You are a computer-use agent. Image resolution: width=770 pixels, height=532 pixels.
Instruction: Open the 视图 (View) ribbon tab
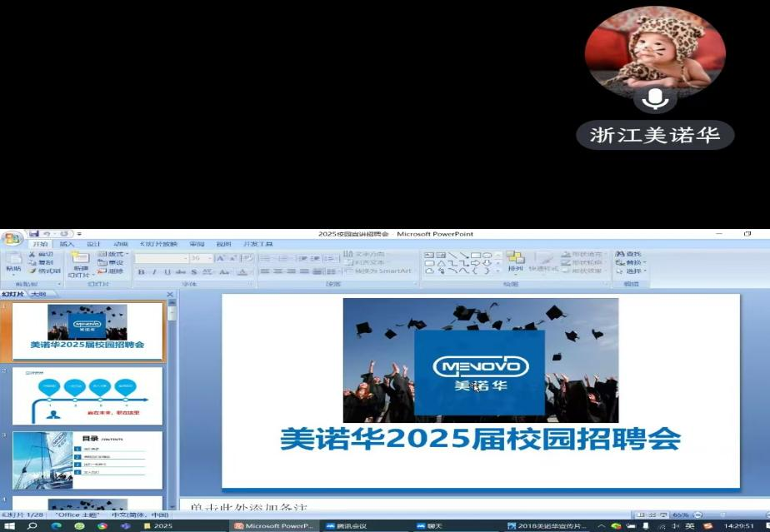[223, 244]
